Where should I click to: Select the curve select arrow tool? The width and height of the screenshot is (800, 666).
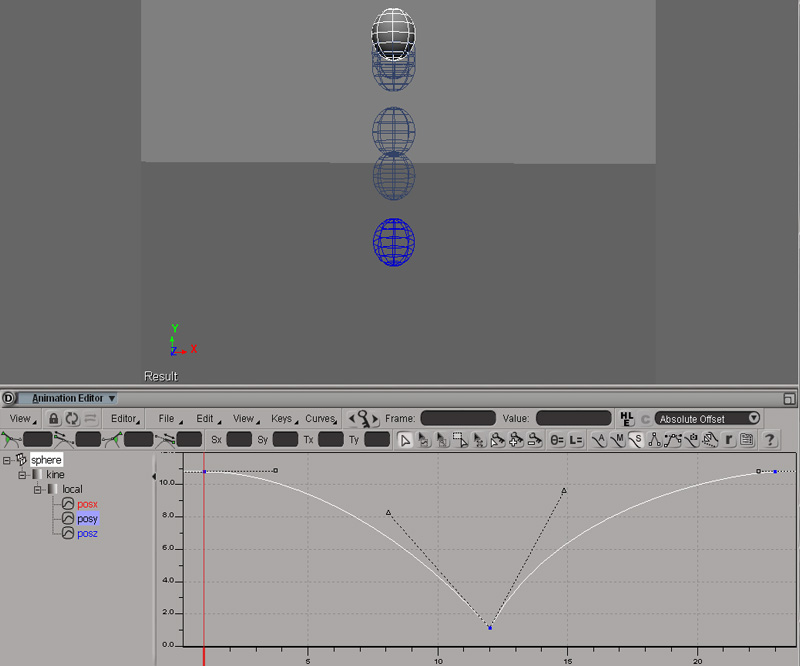click(423, 439)
